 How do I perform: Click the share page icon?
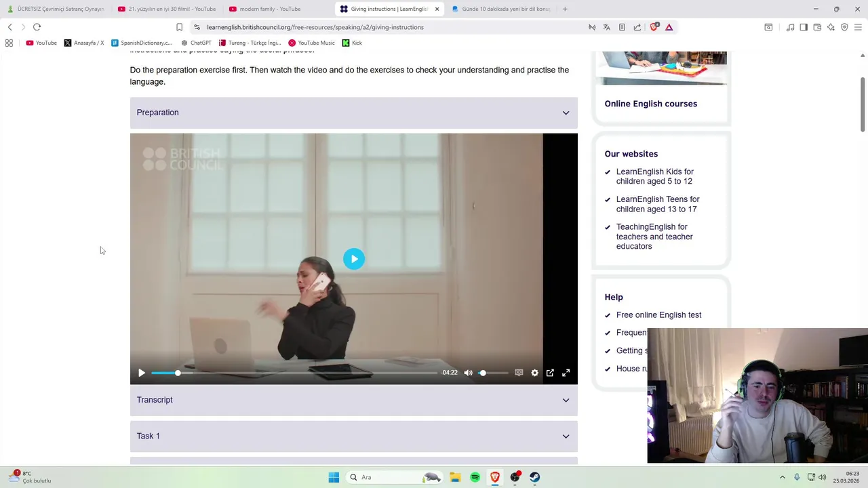point(637,27)
